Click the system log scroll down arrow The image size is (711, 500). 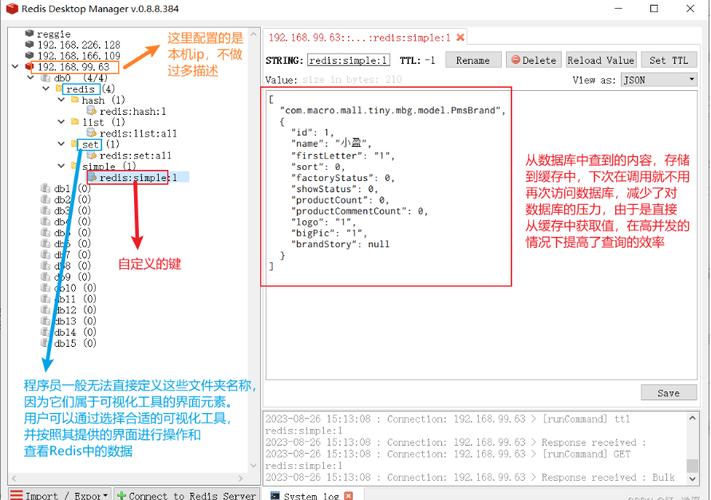tap(692, 478)
